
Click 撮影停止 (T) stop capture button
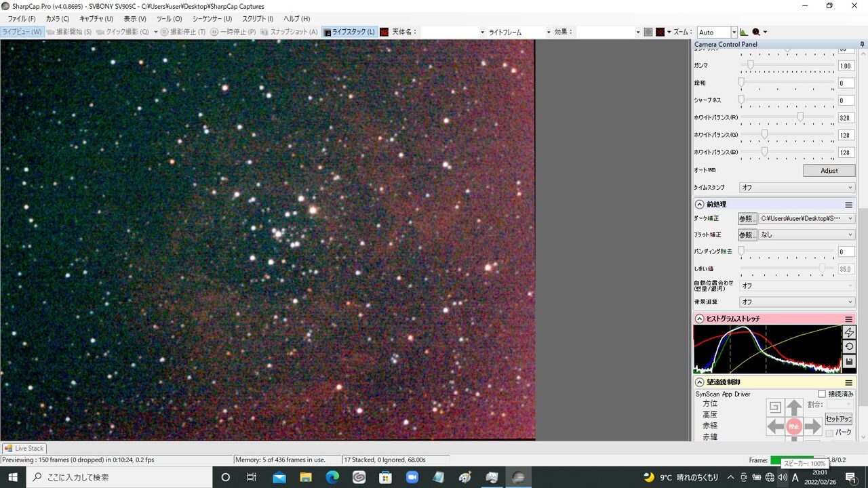pyautogui.click(x=182, y=32)
